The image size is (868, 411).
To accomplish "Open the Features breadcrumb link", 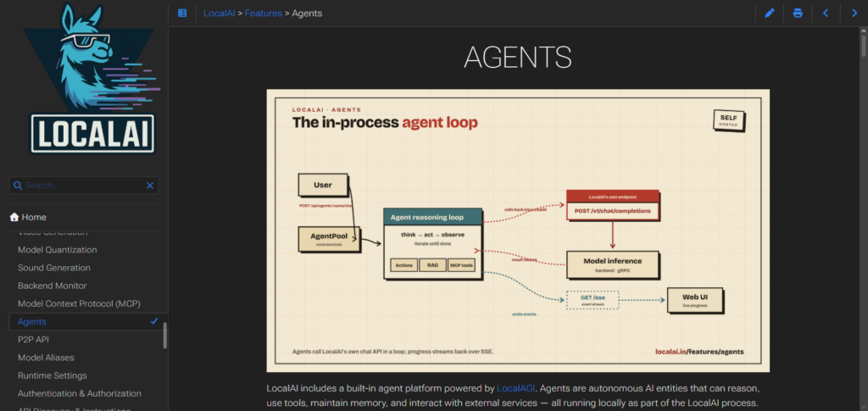I will [x=264, y=14].
